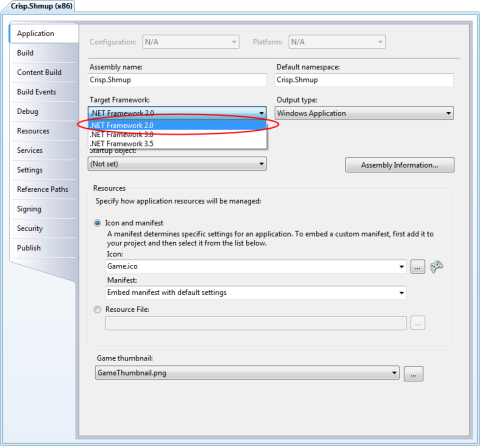Click the Assembly name text field
The image size is (480, 446).
177,80
